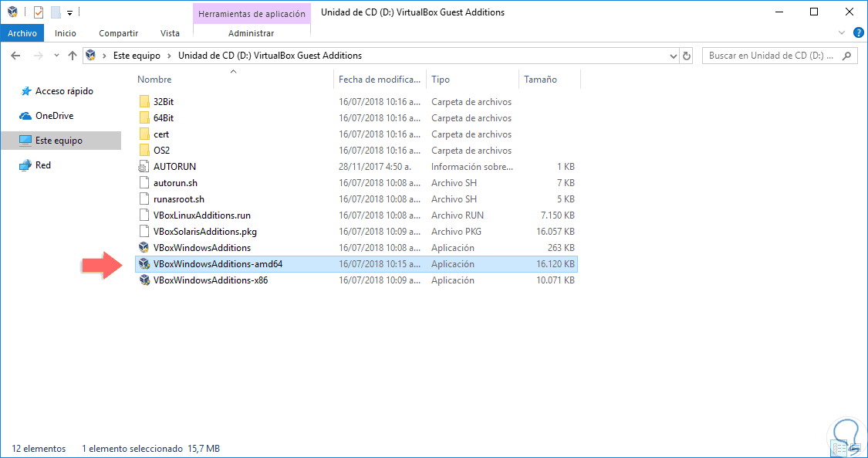The height and width of the screenshot is (458, 868).
Task: Click the forward navigation arrow
Action: pyautogui.click(x=39, y=56)
